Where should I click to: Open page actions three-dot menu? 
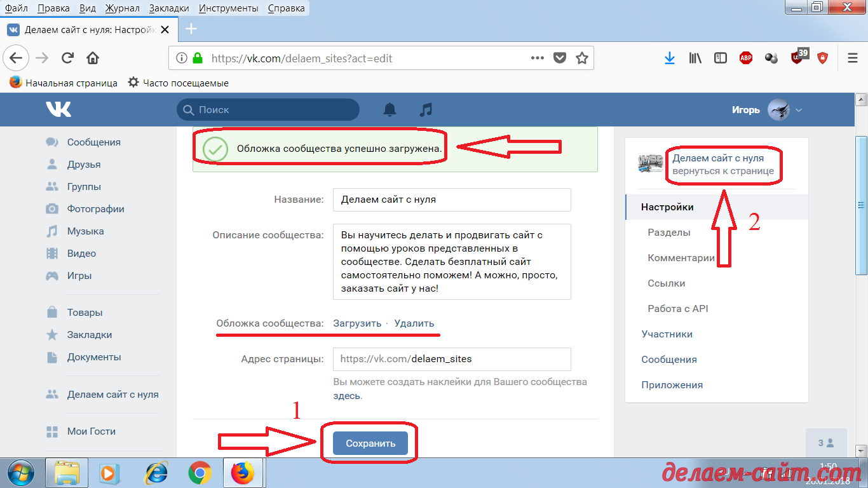(537, 58)
